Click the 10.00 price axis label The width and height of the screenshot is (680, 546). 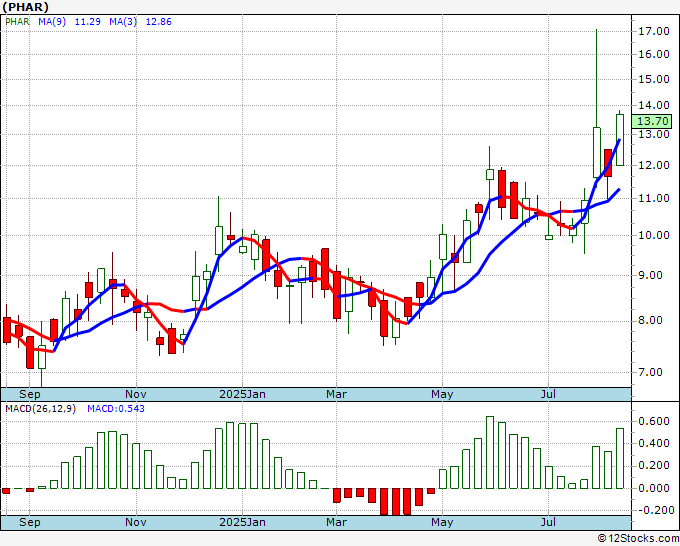(x=654, y=235)
